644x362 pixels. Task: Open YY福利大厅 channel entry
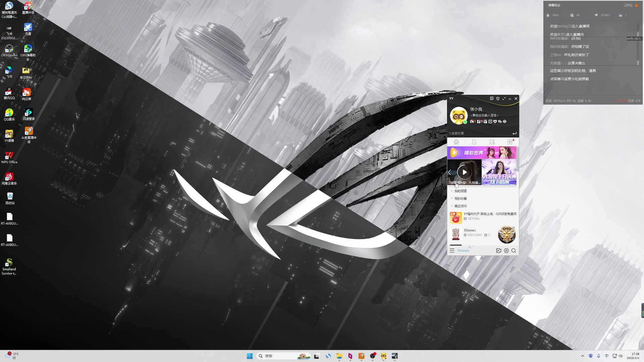[483, 217]
